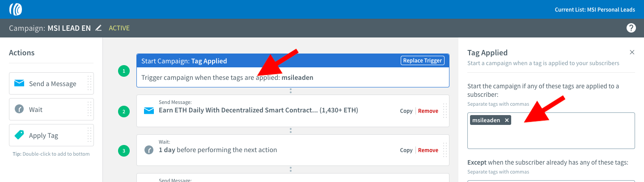Grab drag handle on Send a Message action
This screenshot has height=182, width=644.
(89, 83)
